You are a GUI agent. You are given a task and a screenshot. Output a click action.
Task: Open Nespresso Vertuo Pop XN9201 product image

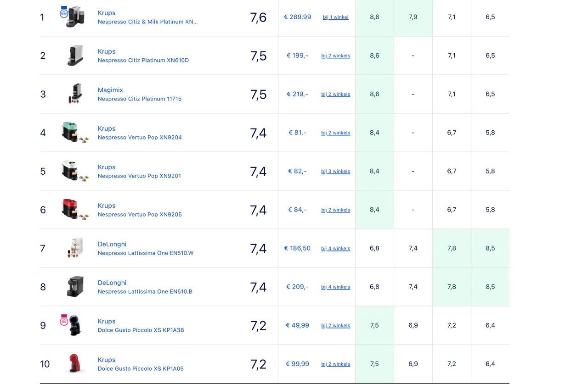click(x=75, y=172)
